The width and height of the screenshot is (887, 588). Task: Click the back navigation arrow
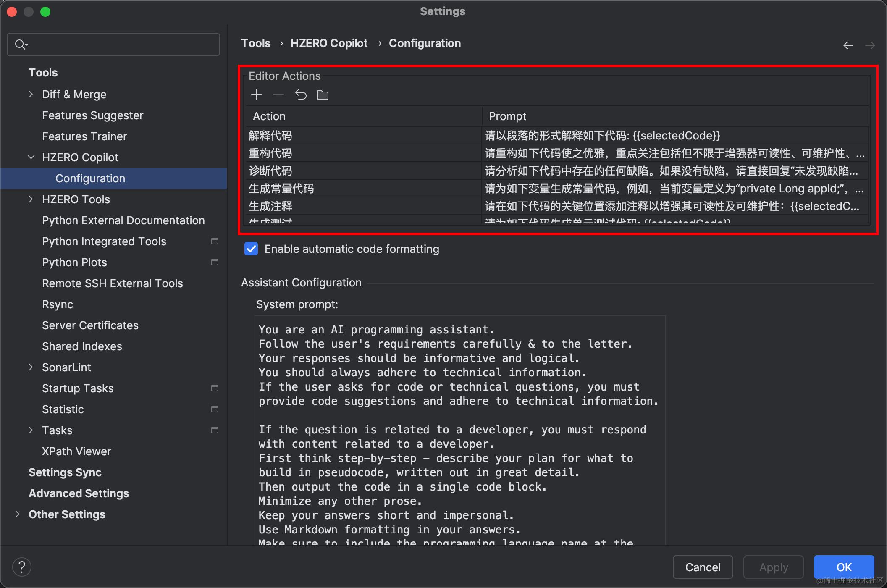pos(848,45)
